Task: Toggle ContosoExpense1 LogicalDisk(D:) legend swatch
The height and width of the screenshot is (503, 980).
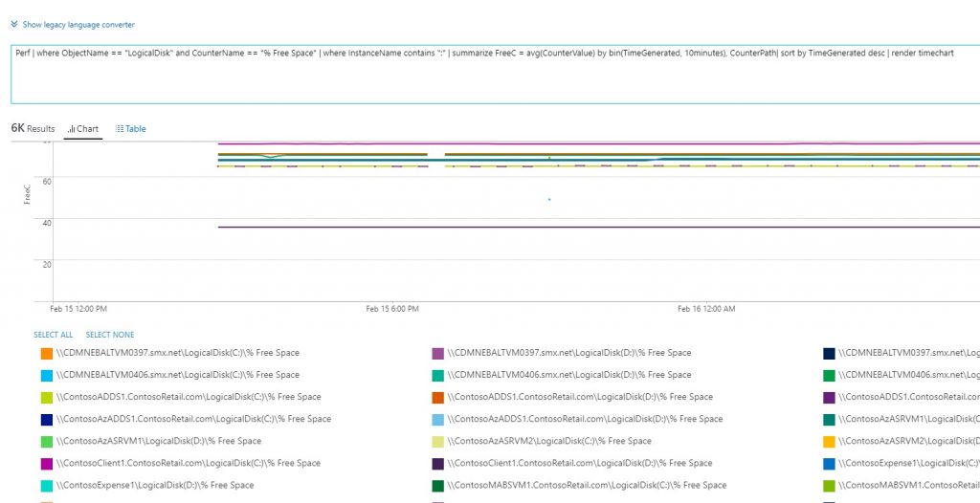Action: click(47, 485)
